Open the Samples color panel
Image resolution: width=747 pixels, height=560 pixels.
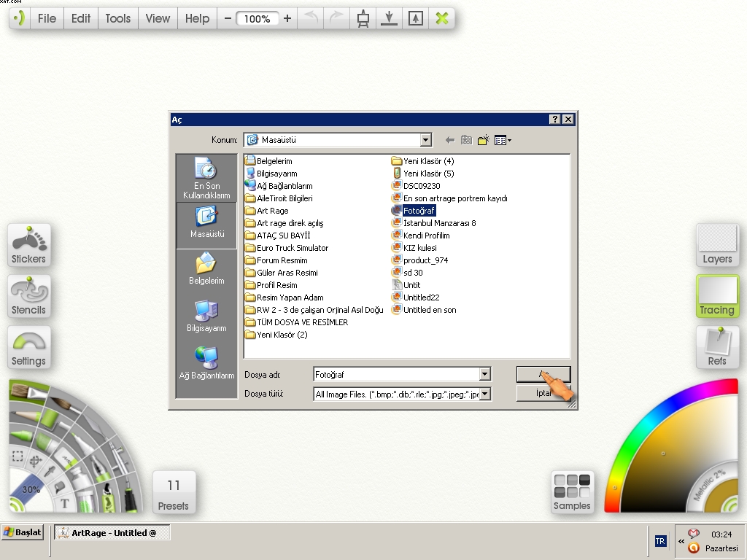[572, 492]
